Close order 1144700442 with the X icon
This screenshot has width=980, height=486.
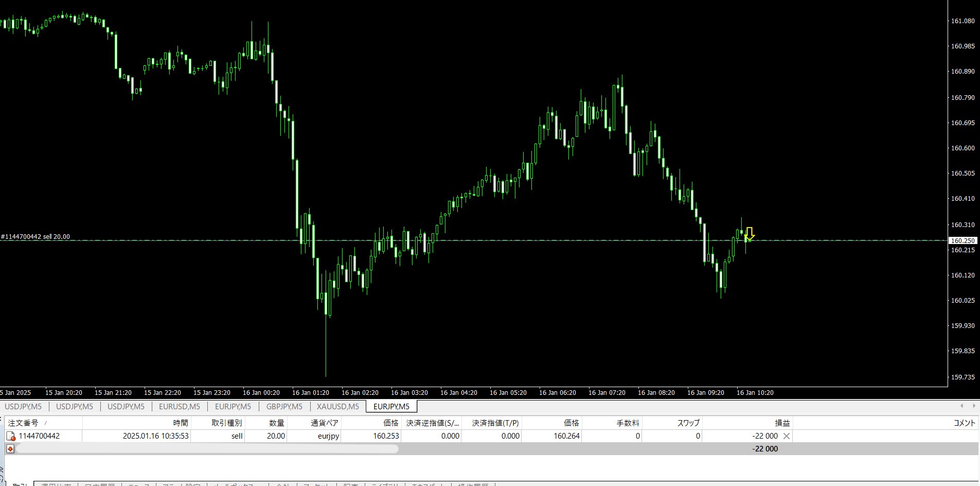(x=786, y=436)
